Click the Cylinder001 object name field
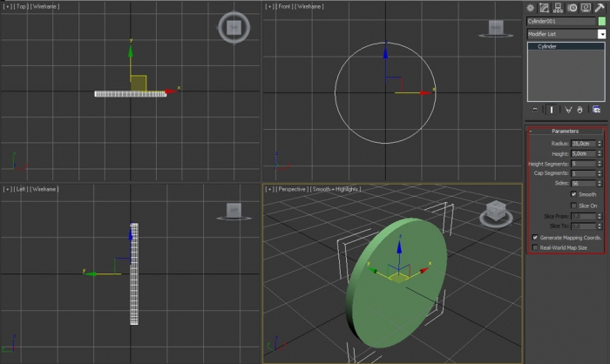The width and height of the screenshot is (610, 364). [561, 22]
